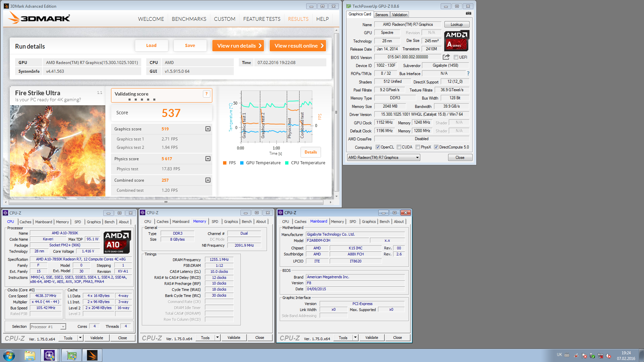Click the Details button under the chart
644x362 pixels.
pyautogui.click(x=311, y=152)
